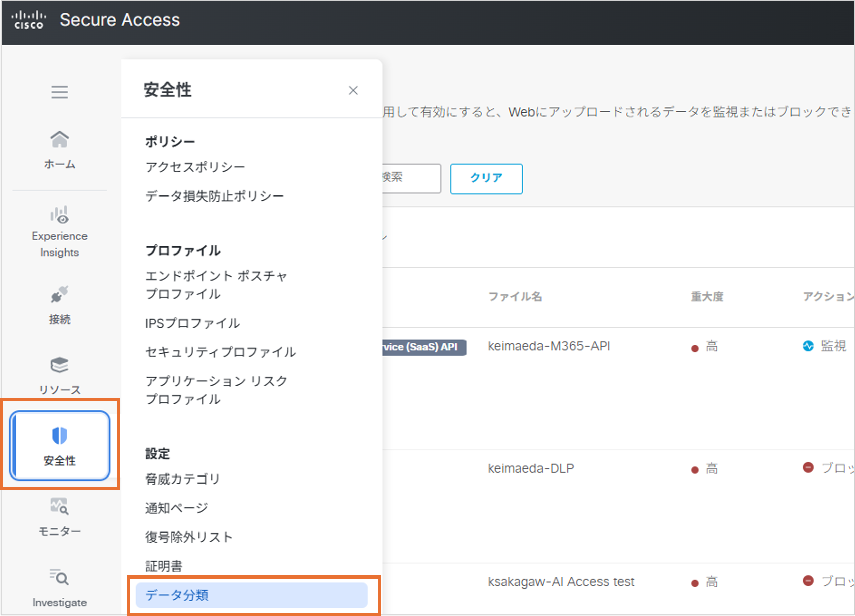The image size is (855, 616).
Task: Toggle the hamburger menu icon
Action: 60,92
